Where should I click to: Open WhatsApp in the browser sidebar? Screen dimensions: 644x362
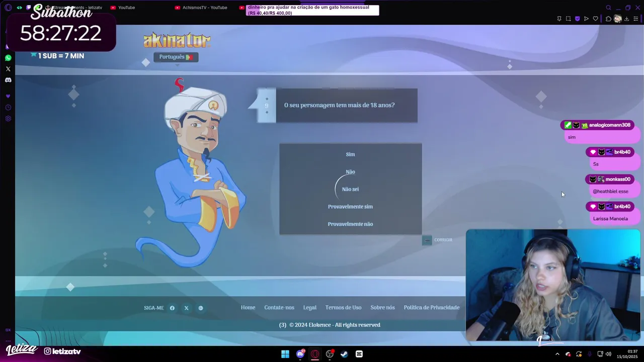(8, 58)
